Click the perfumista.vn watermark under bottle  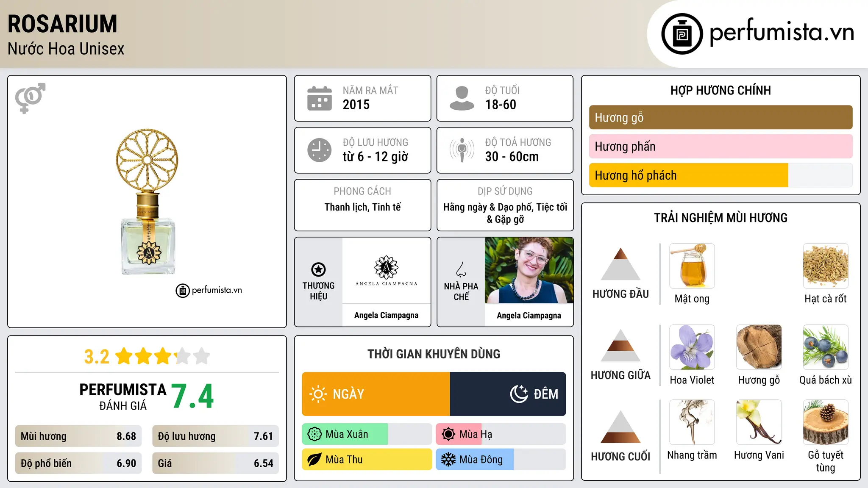point(209,290)
